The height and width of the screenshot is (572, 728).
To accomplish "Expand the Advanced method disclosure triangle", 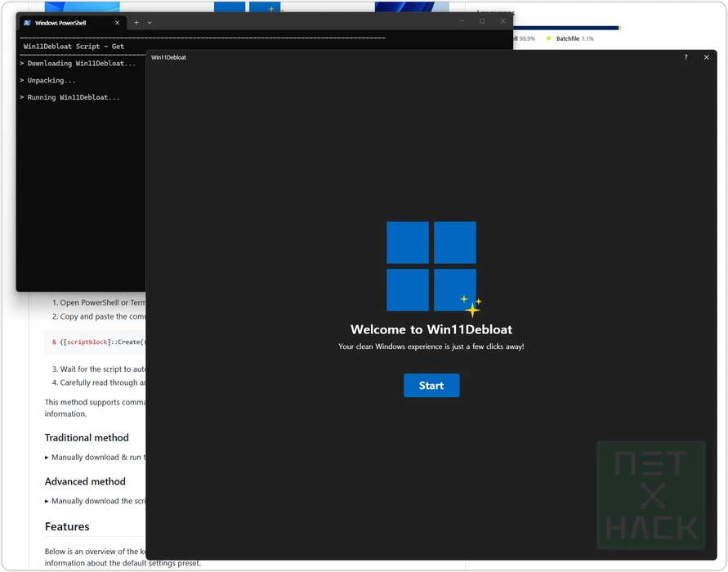I will (47, 501).
